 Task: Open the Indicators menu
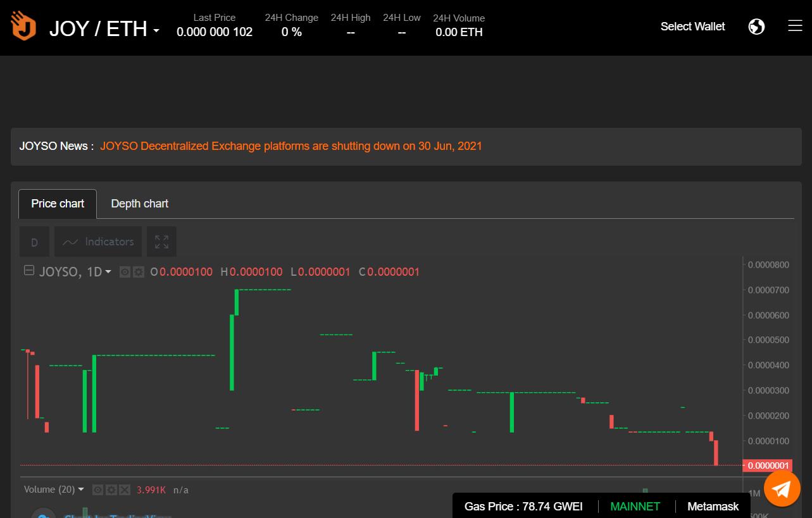click(98, 242)
